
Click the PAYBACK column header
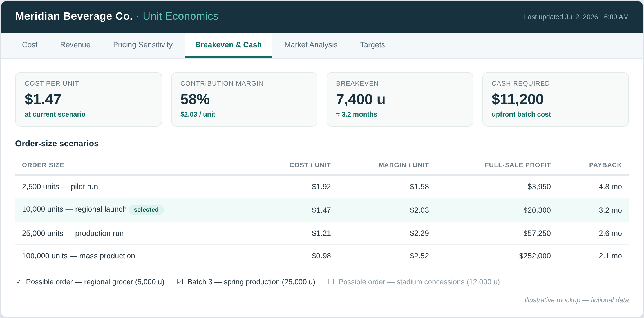[605, 165]
